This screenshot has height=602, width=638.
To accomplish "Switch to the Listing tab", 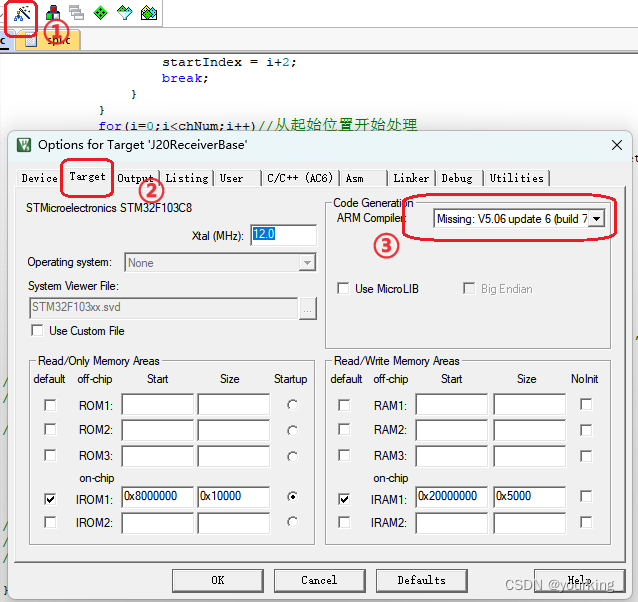I will [x=187, y=178].
